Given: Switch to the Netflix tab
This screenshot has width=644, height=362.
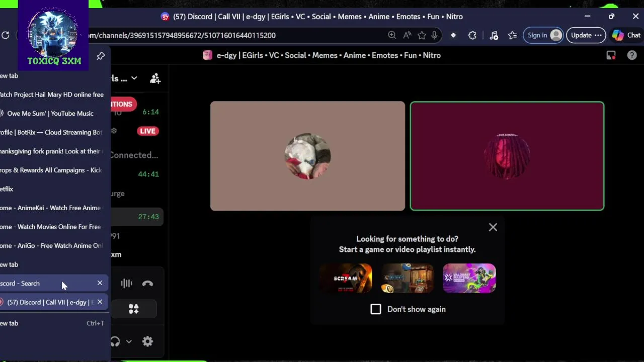Looking at the screenshot, I should tap(53, 189).
